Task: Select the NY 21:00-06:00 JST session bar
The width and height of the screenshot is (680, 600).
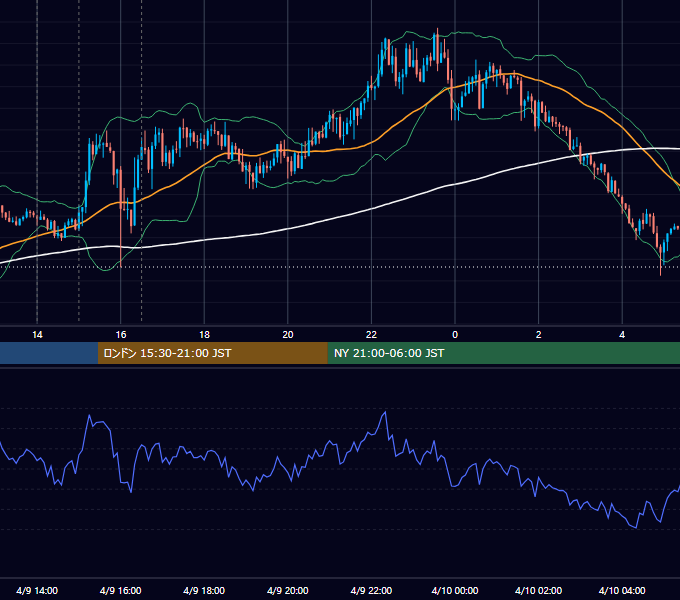Action: click(503, 353)
